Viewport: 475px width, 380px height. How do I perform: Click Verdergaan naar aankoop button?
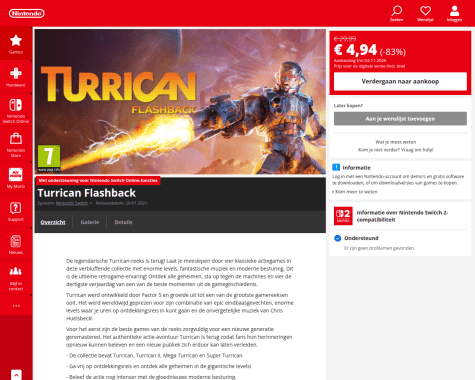point(400,81)
